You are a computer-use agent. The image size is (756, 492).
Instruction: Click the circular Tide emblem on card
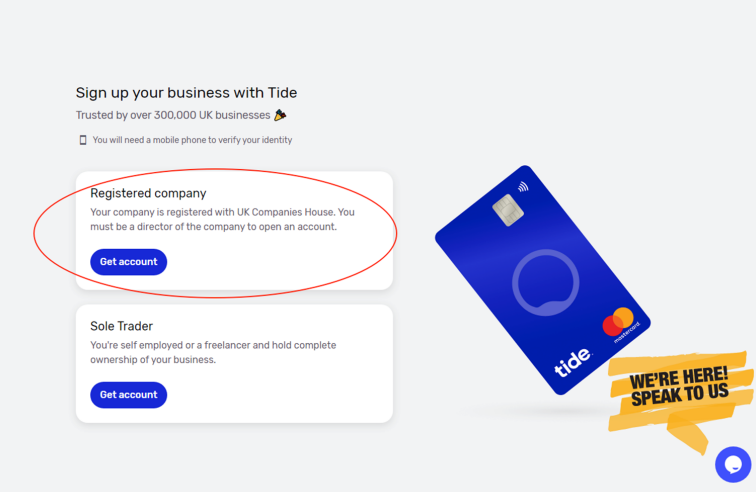[x=545, y=283]
